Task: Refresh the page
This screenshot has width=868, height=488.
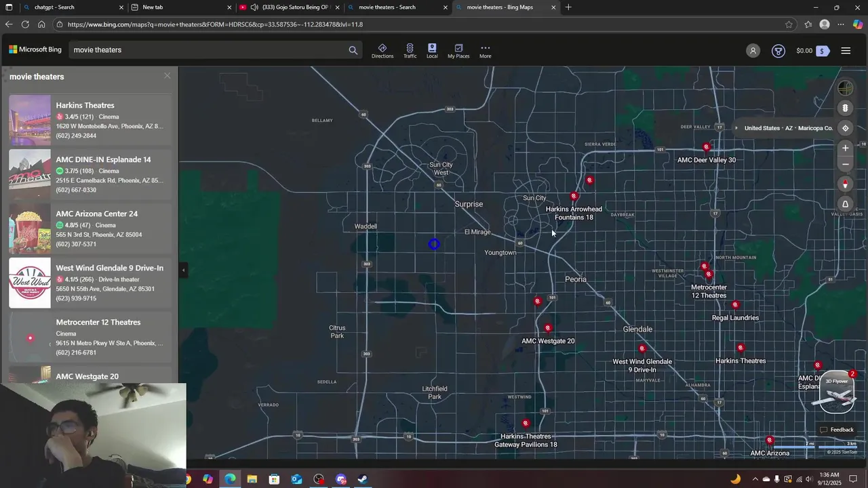Action: (x=25, y=24)
